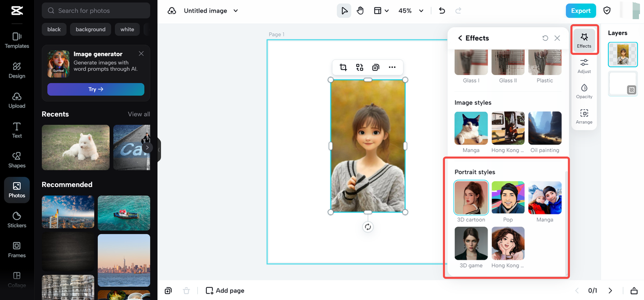Reset the applied effects
The width and height of the screenshot is (644, 300).
coord(545,38)
